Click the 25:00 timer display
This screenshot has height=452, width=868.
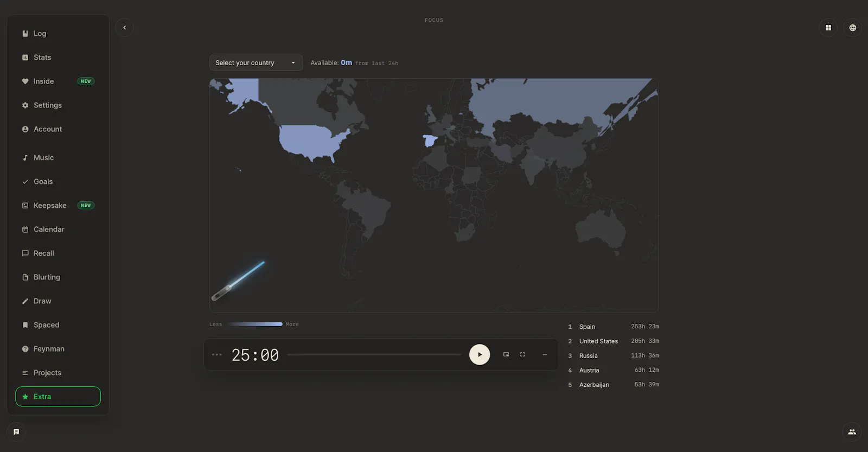255,355
